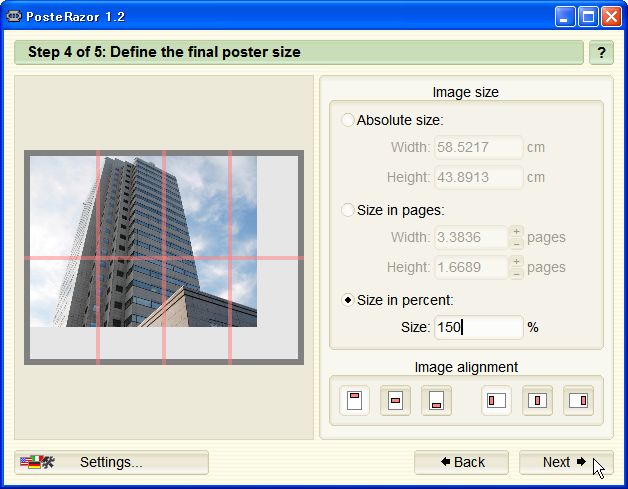The image size is (628, 489).
Task: Align image to right side
Action: tap(578, 400)
